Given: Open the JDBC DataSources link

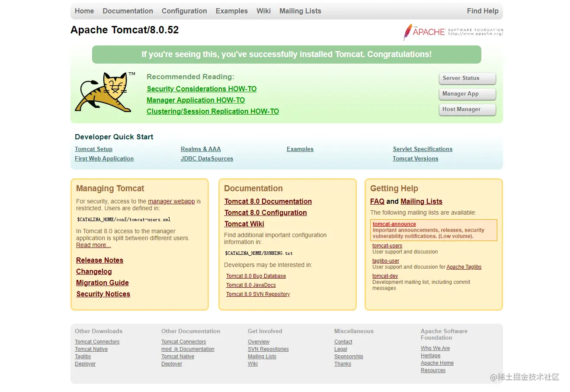Looking at the screenshot, I should (207, 158).
